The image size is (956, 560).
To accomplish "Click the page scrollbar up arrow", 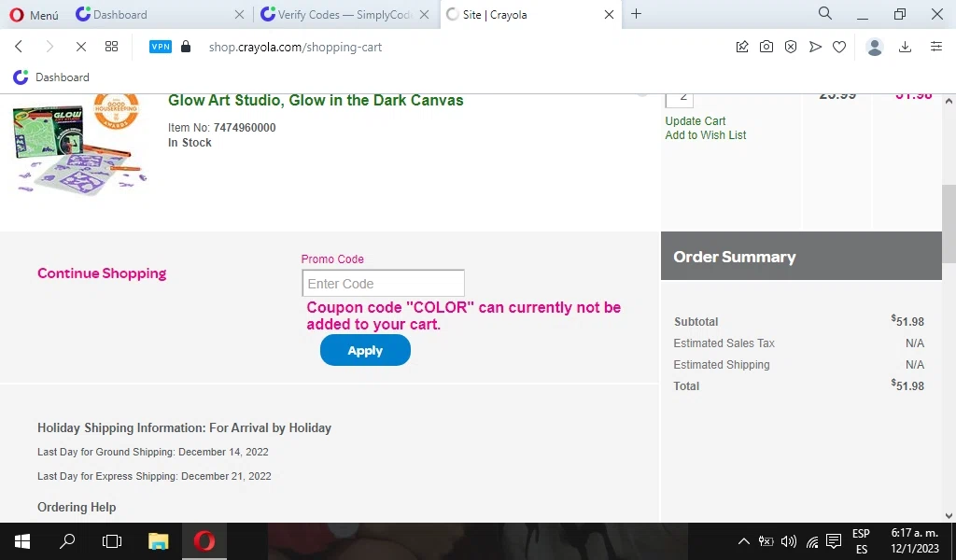I will tap(949, 101).
